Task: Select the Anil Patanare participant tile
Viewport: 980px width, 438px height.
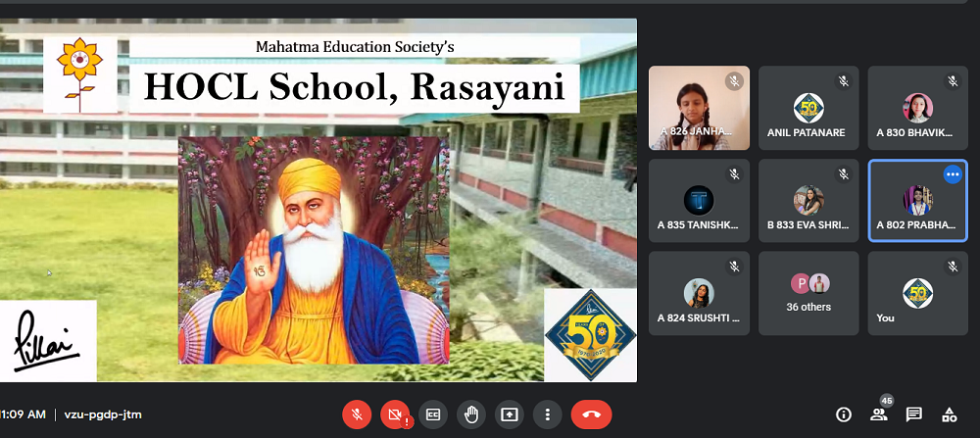Action: (808, 108)
